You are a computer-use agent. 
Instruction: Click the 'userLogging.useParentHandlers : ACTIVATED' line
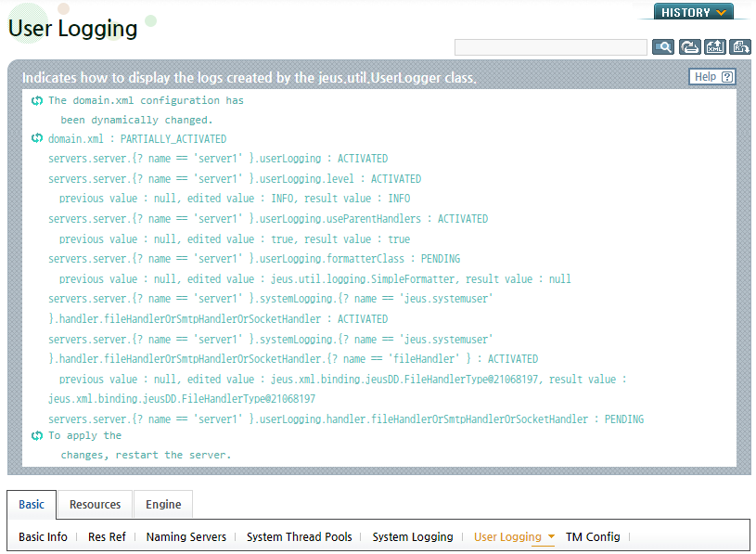tap(267, 219)
